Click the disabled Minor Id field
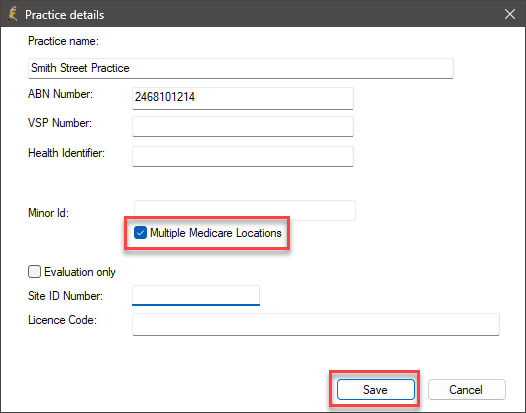Viewport: 526px width, 413px height. pos(245,210)
